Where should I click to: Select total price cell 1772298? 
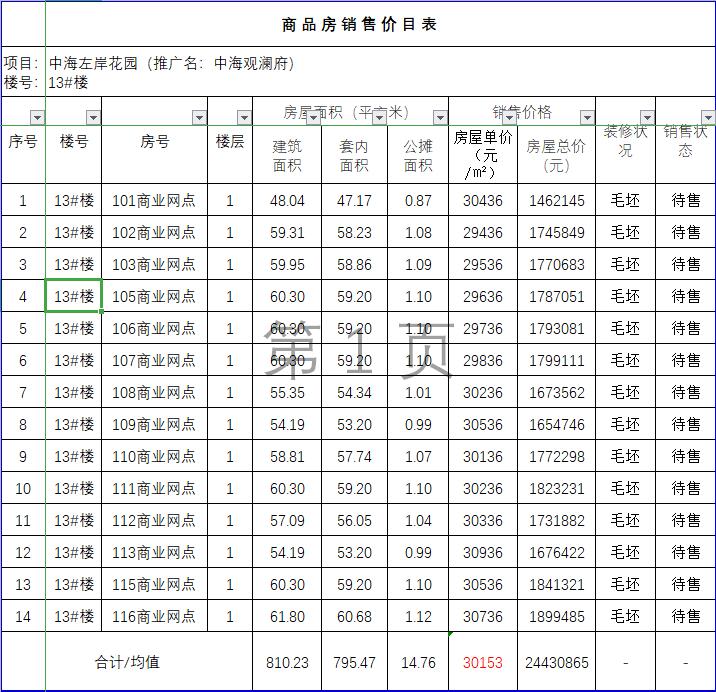tap(556, 456)
